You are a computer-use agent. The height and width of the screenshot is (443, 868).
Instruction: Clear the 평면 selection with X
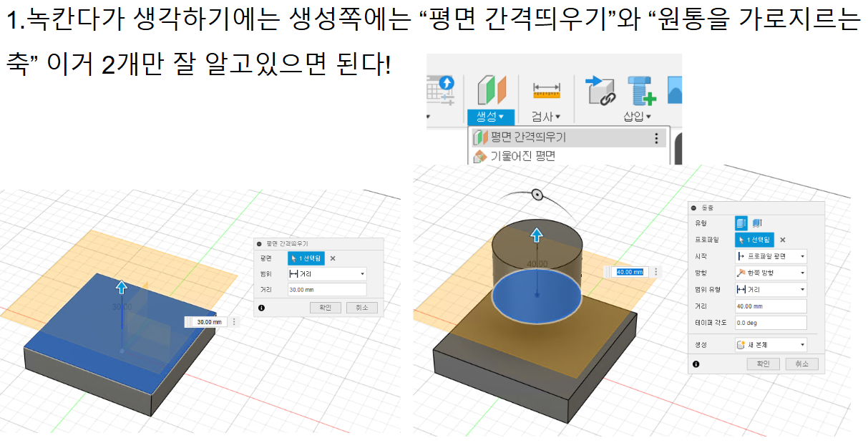click(333, 258)
